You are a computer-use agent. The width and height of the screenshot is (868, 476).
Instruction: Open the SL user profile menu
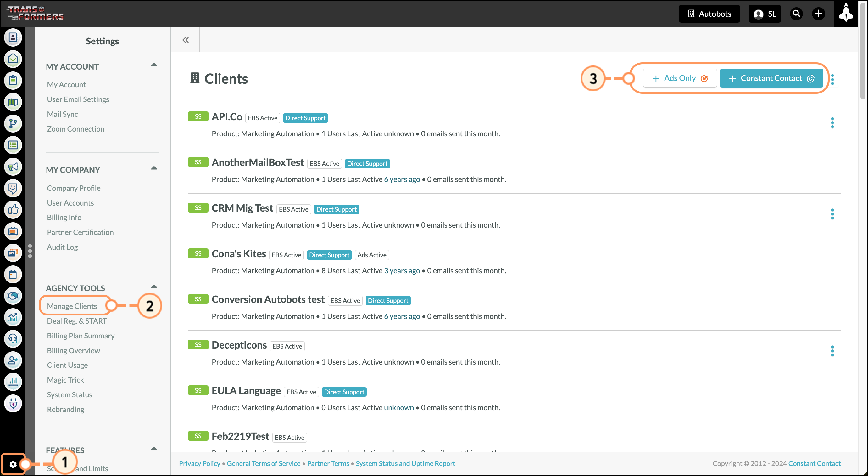coord(765,14)
